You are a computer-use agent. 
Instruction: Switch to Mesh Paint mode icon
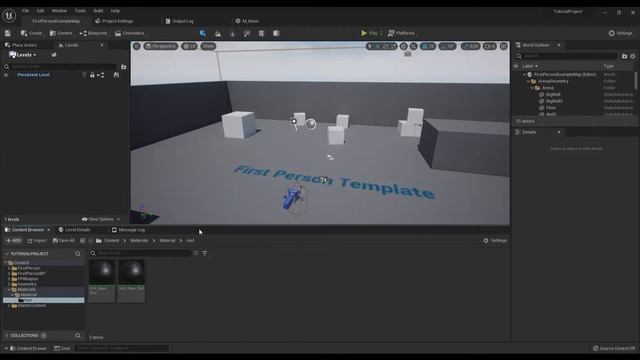(x=247, y=33)
